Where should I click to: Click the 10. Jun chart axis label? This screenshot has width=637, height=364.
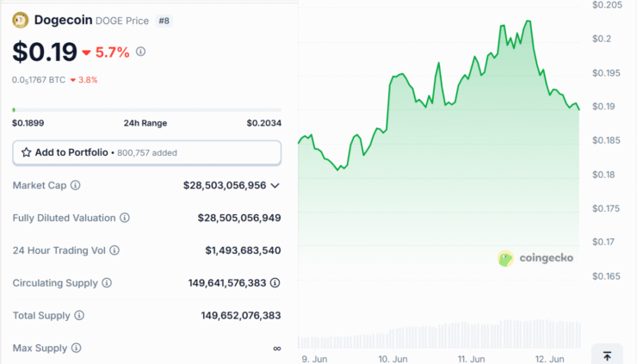(x=393, y=359)
